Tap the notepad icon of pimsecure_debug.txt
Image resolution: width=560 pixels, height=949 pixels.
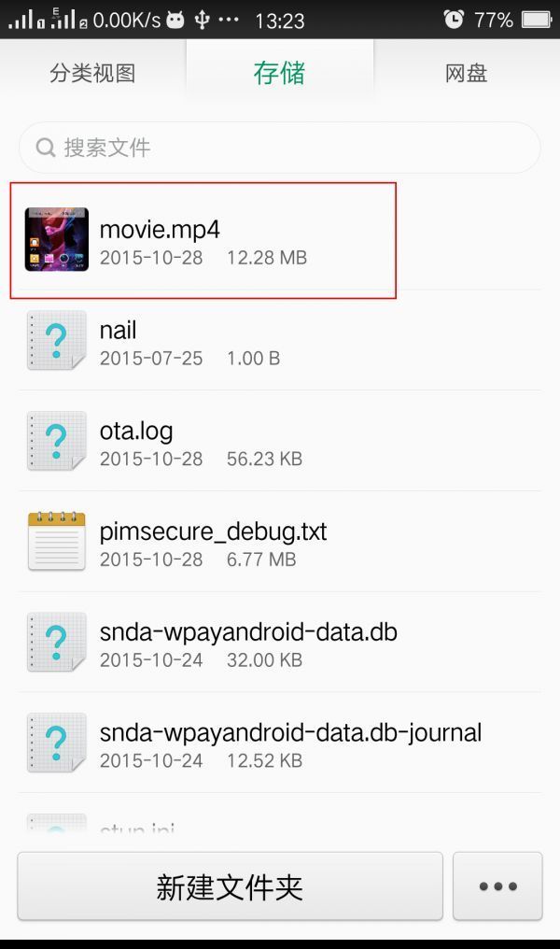56,541
